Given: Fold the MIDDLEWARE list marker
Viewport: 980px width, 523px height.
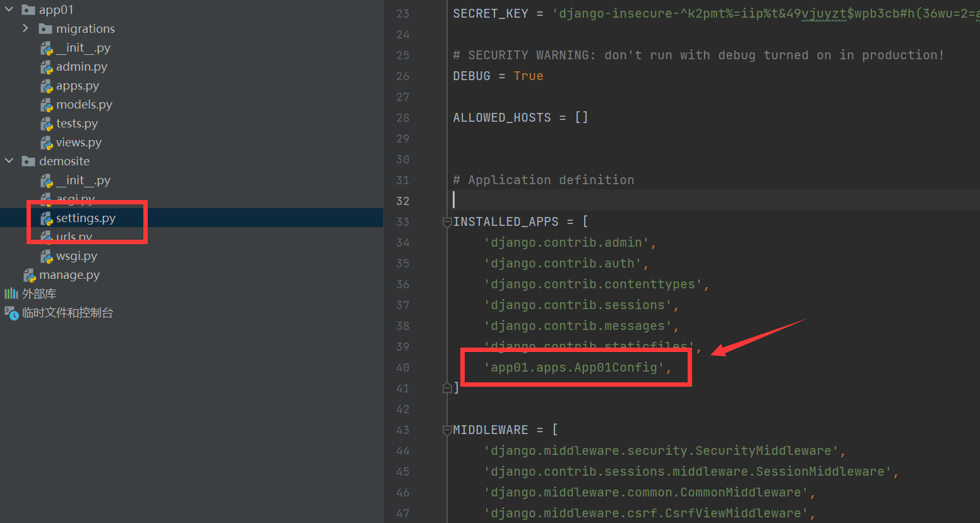Looking at the screenshot, I should pyautogui.click(x=447, y=430).
